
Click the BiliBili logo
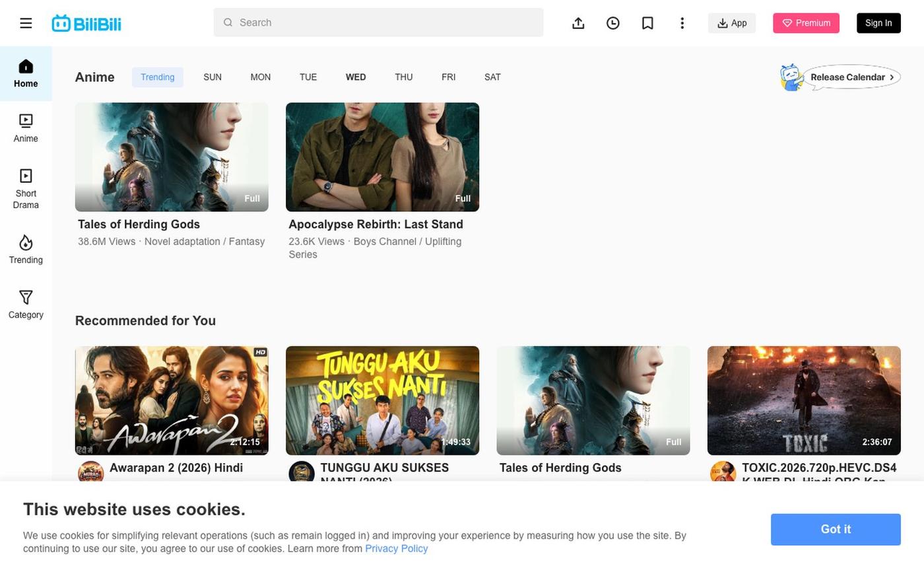point(86,23)
